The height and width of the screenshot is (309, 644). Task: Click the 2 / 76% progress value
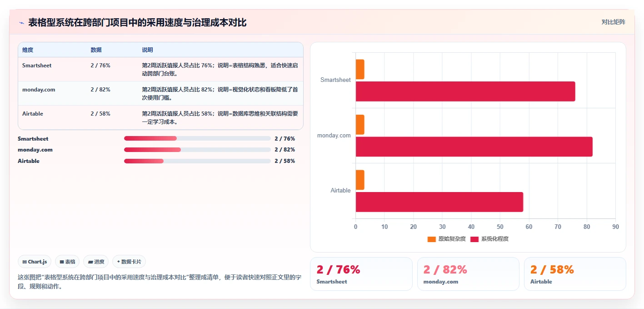click(285, 139)
